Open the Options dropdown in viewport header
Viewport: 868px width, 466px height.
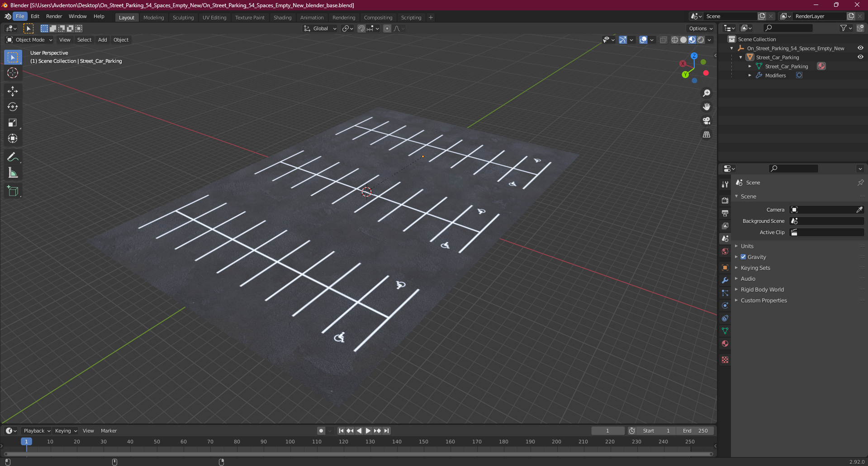[x=700, y=28]
